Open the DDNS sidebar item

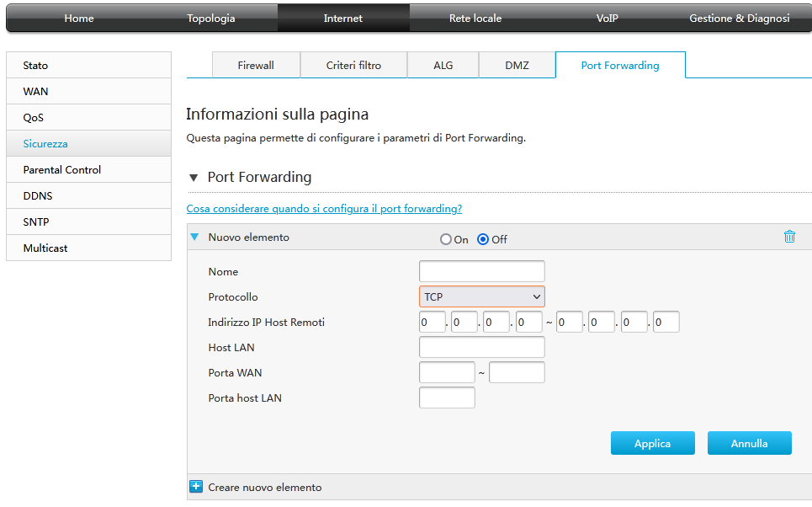point(38,195)
